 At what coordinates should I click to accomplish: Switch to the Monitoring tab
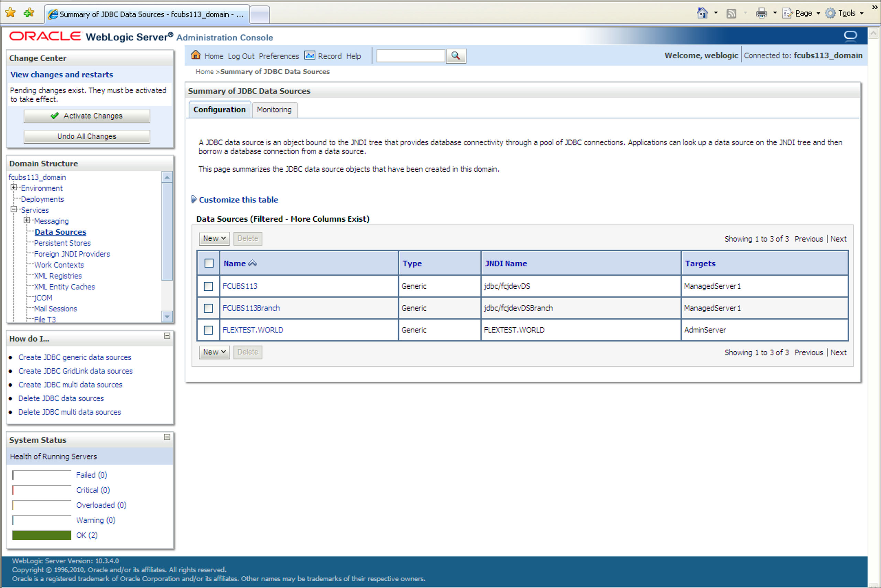pos(274,110)
